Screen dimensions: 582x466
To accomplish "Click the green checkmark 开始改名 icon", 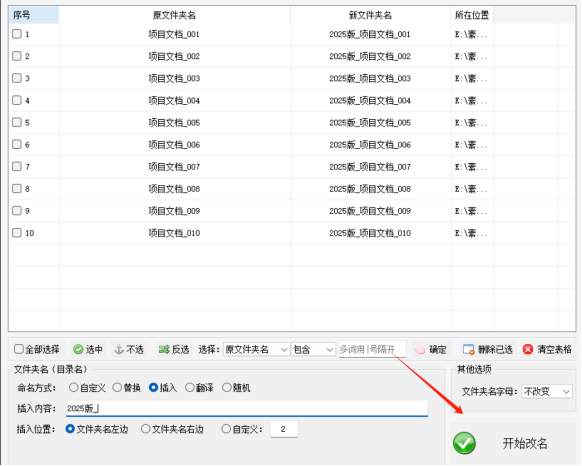I will coord(464,443).
